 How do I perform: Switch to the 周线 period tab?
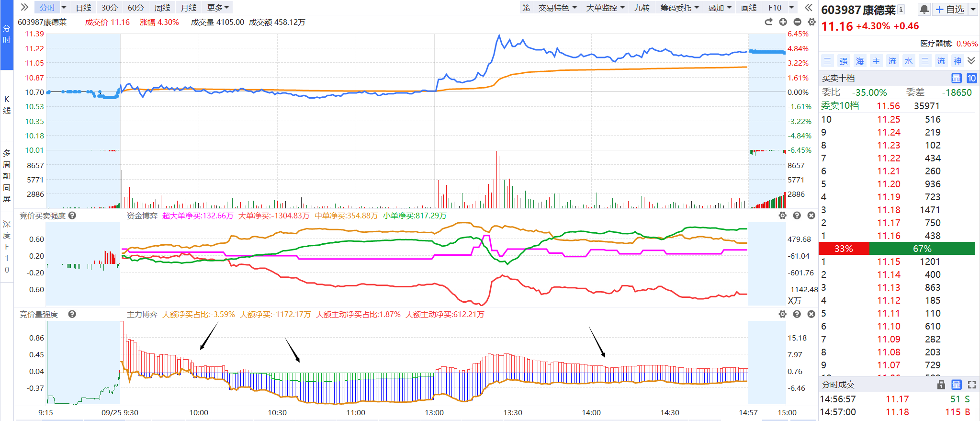tap(162, 8)
